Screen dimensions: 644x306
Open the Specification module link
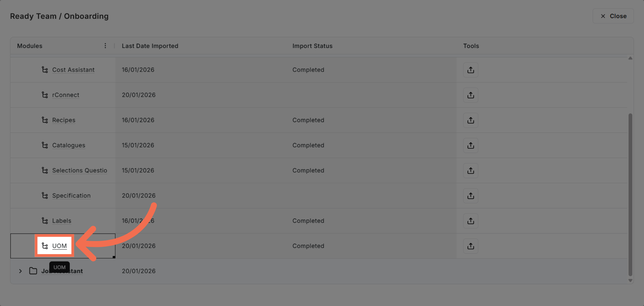coord(71,196)
